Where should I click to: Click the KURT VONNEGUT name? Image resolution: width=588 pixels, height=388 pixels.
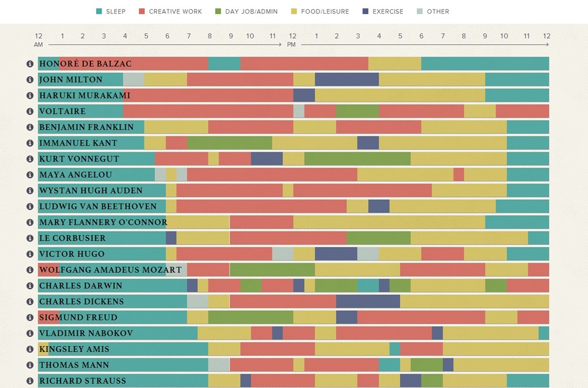pyautogui.click(x=79, y=159)
